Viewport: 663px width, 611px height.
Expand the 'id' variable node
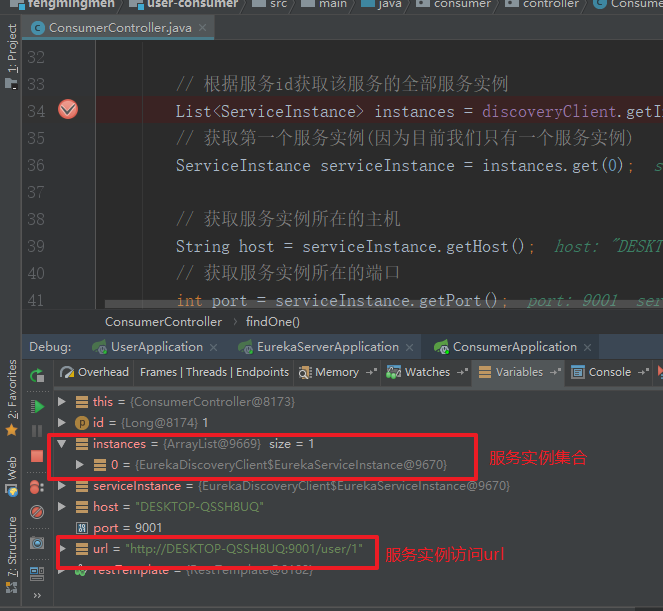pos(62,422)
